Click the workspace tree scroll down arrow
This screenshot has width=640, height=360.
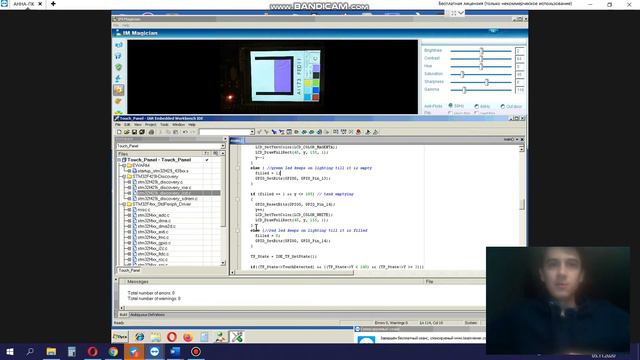(223, 263)
